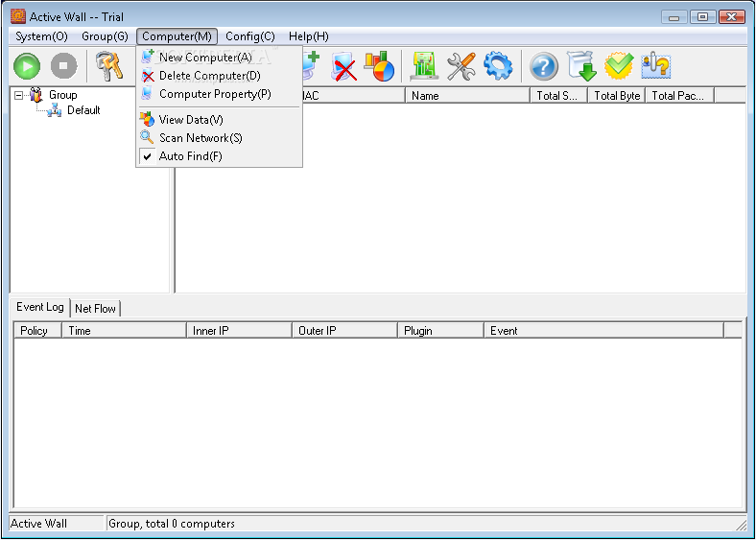Click the Computer Property menu icon

click(147, 94)
